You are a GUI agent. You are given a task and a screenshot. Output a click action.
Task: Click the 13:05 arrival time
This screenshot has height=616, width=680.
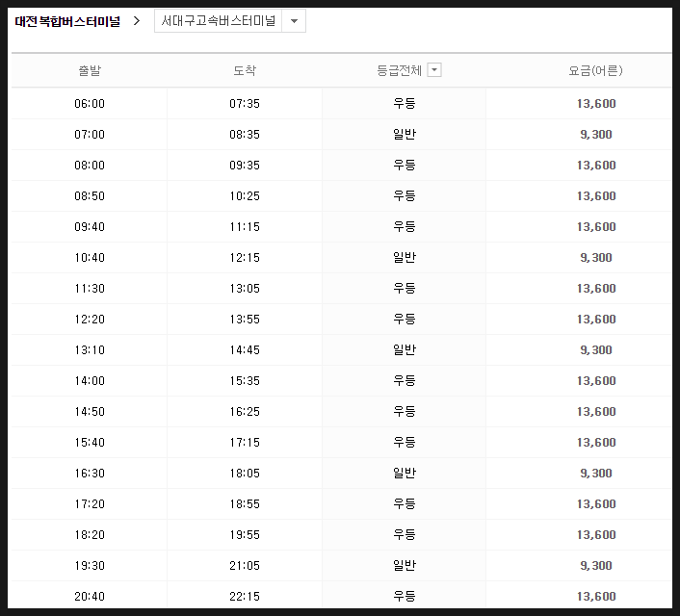pyautogui.click(x=245, y=289)
